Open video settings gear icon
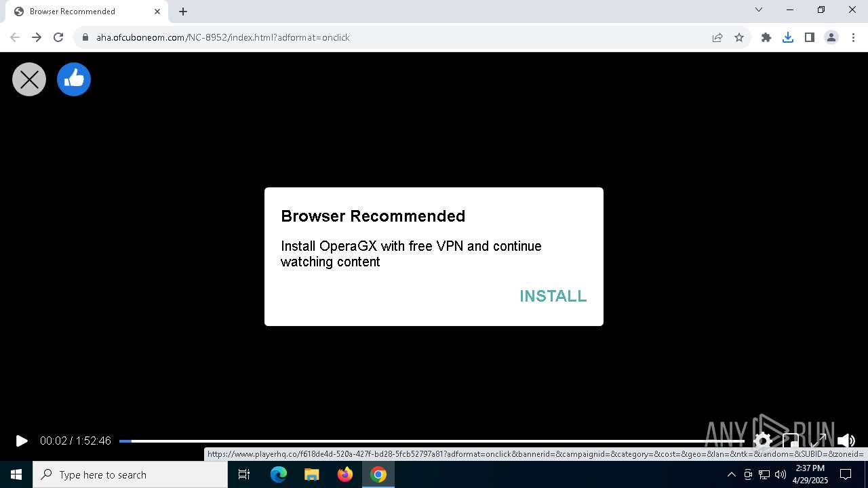The image size is (868, 488). pos(762,441)
